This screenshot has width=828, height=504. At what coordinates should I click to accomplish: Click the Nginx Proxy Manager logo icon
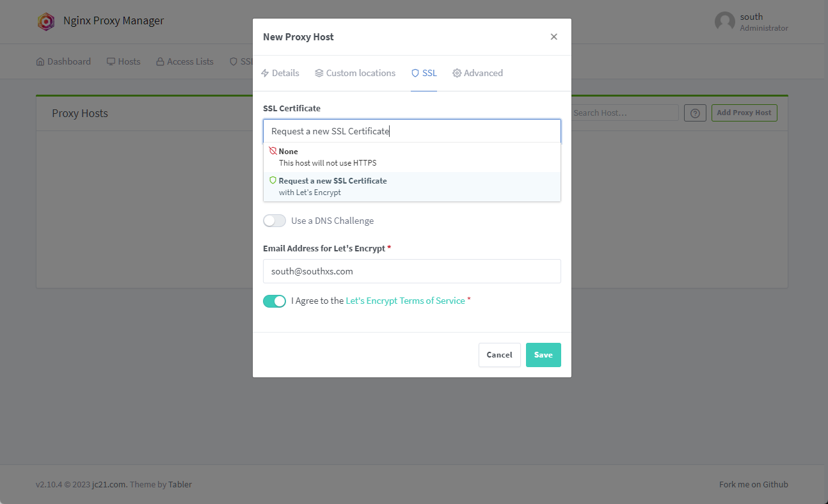click(46, 22)
